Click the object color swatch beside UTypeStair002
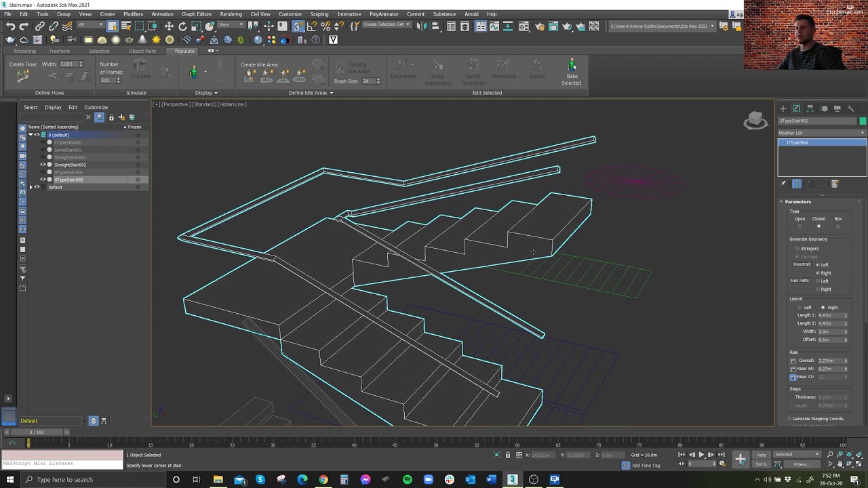Viewport: 868px width, 488px height. [x=863, y=121]
